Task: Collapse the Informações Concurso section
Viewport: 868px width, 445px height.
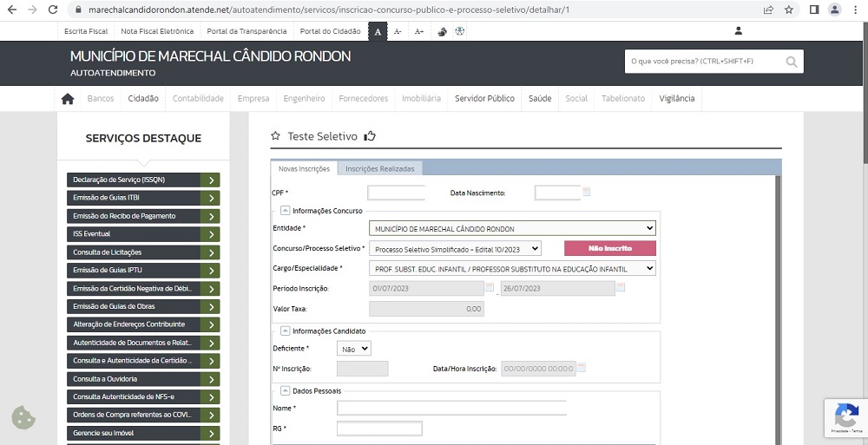Action: (x=285, y=211)
